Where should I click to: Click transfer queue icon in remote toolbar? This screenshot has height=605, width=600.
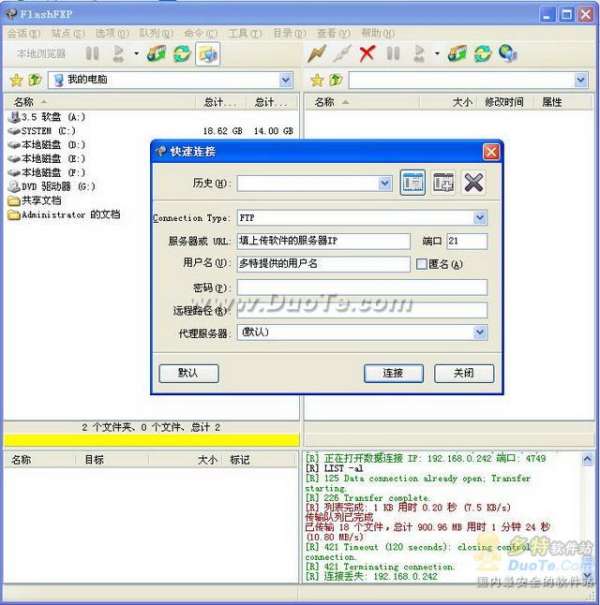click(419, 54)
